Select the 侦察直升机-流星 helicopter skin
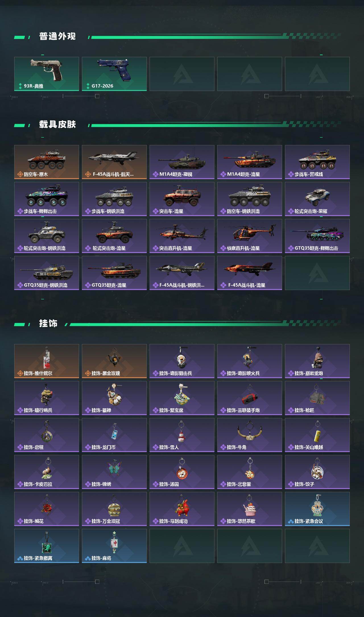 tap(250, 236)
